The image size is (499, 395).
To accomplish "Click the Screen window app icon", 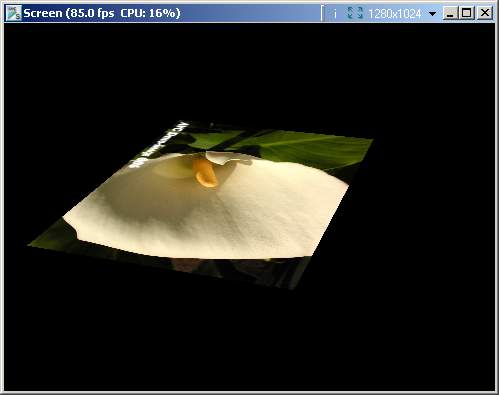I will click(13, 13).
